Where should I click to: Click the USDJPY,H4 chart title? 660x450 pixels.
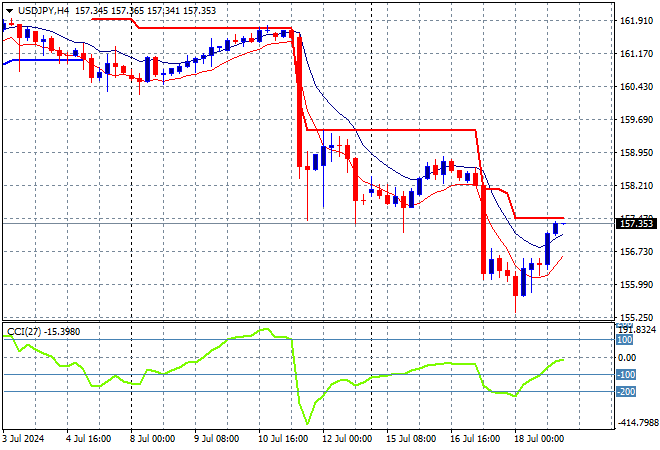(x=43, y=11)
